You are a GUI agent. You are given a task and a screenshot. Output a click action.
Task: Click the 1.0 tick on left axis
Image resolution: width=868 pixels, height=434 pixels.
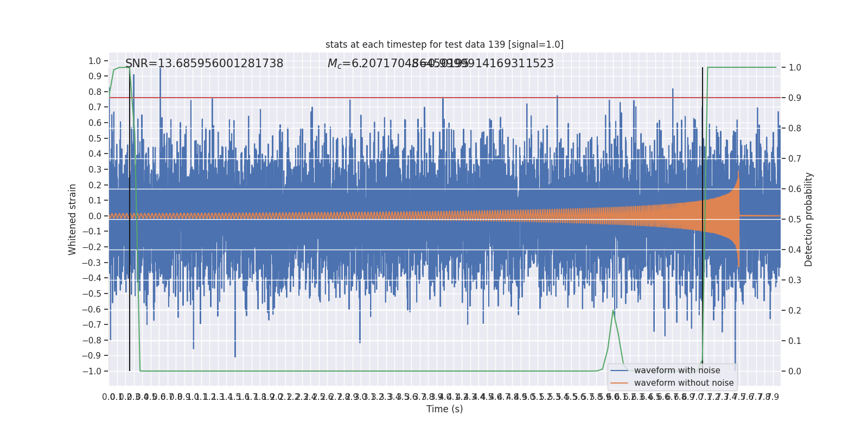[x=95, y=61]
